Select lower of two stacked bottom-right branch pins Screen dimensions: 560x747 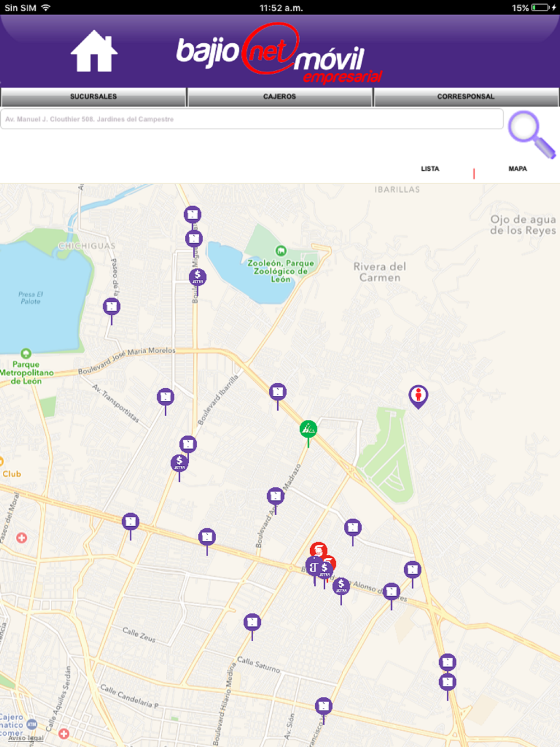tap(447, 683)
